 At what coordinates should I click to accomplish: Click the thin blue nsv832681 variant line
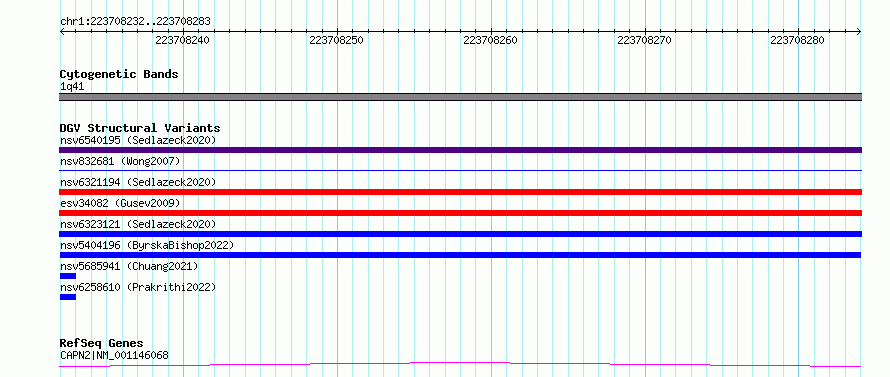tap(460, 170)
